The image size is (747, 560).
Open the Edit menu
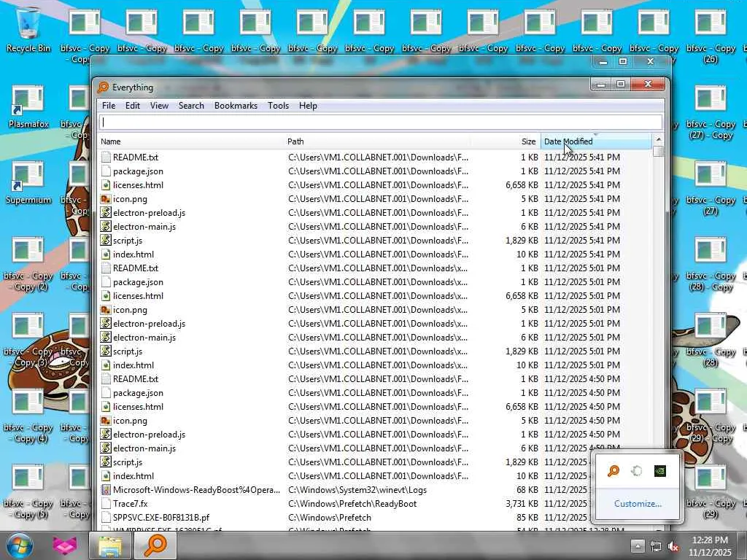tap(133, 106)
